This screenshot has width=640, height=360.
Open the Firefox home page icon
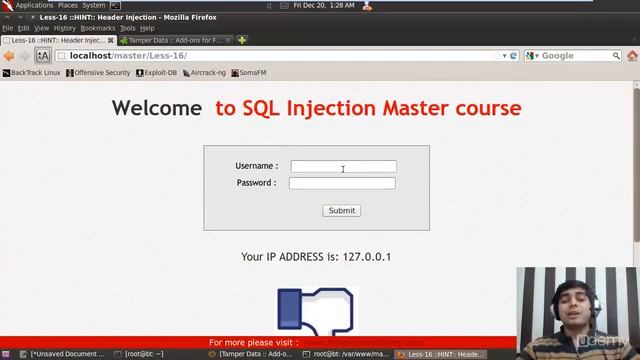click(632, 56)
